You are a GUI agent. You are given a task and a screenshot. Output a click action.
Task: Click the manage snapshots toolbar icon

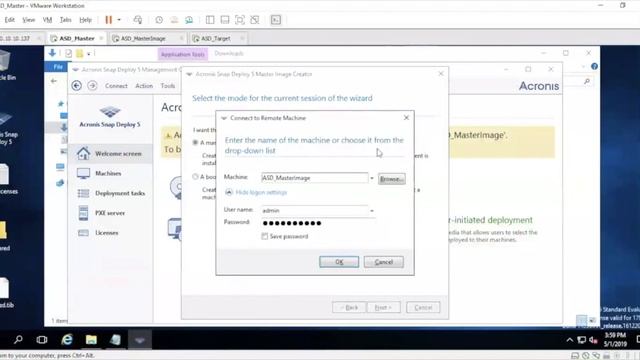pyautogui.click(x=189, y=20)
